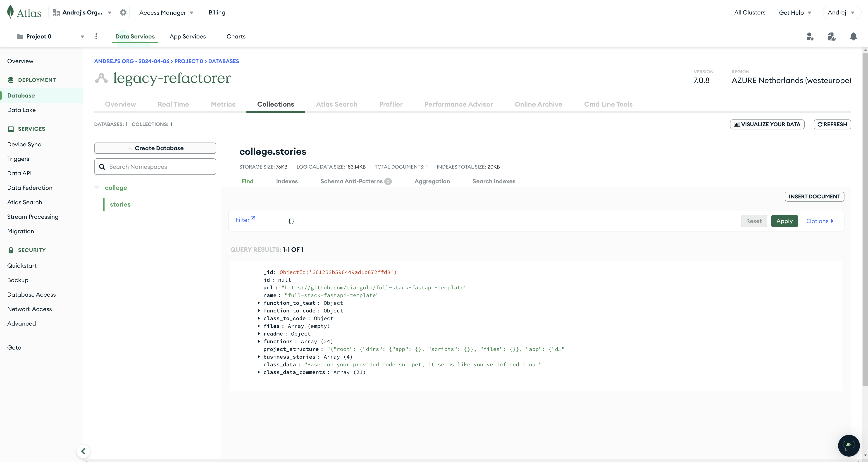The width and height of the screenshot is (868, 462).
Task: Click the Atlas leaf logo
Action: click(x=10, y=12)
